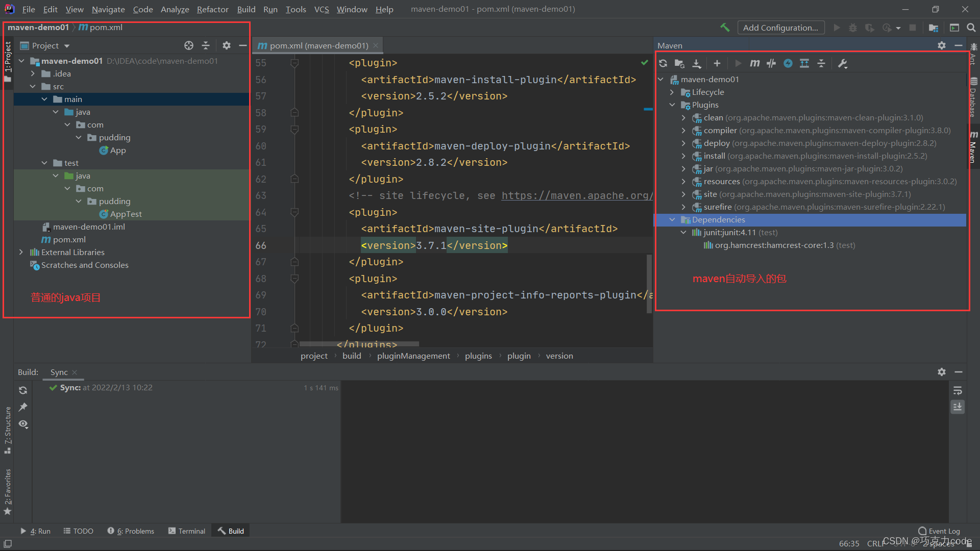Viewport: 980px width, 551px height.
Task: Show Maven dependencies diagram icon
Action: (804, 63)
